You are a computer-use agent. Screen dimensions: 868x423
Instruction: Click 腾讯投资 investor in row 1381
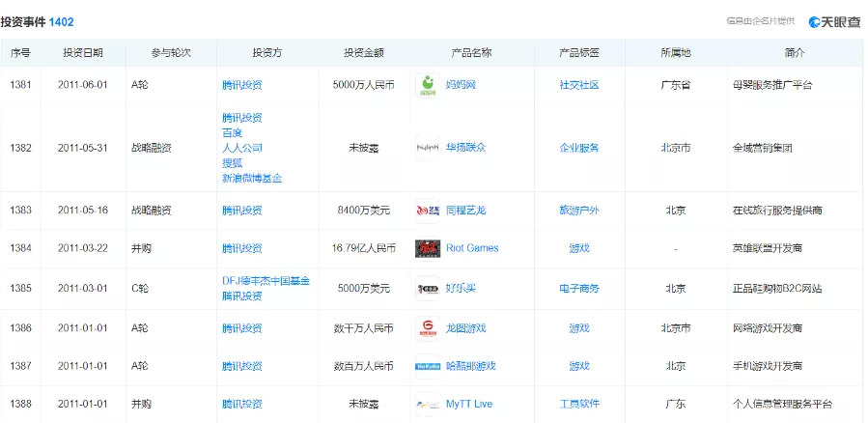[242, 85]
